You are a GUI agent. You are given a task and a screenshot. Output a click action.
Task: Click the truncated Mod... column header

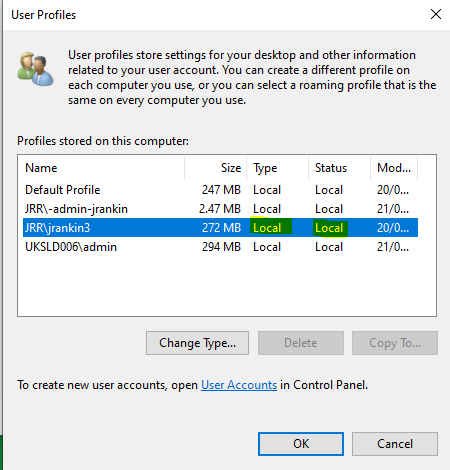click(394, 168)
